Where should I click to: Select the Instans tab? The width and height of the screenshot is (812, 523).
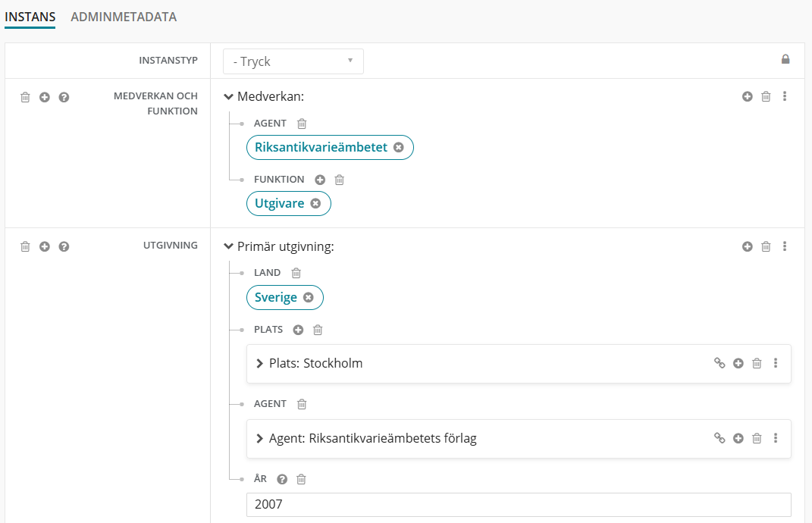click(30, 17)
